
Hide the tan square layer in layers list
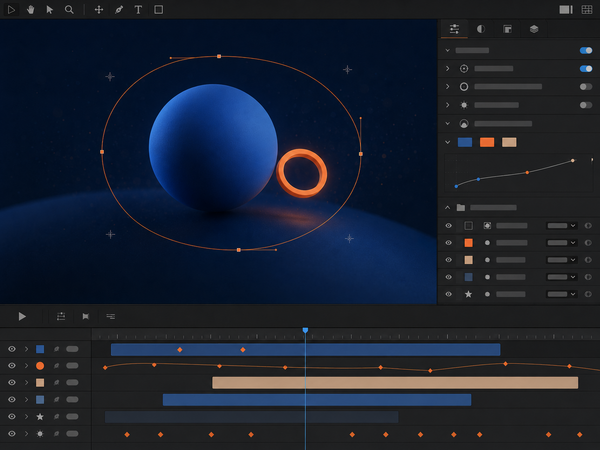tap(448, 260)
